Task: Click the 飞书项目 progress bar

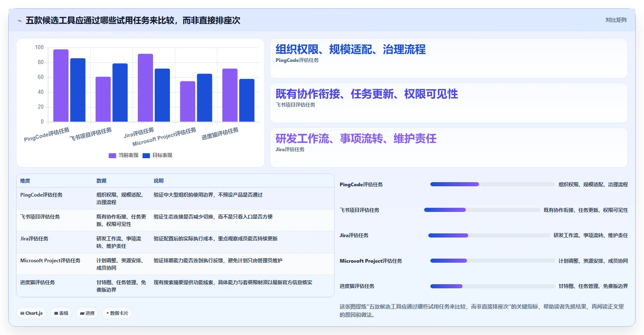Action: (482, 210)
